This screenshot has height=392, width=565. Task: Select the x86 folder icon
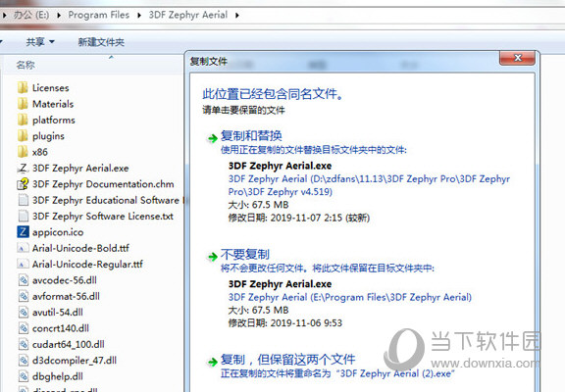(x=23, y=152)
